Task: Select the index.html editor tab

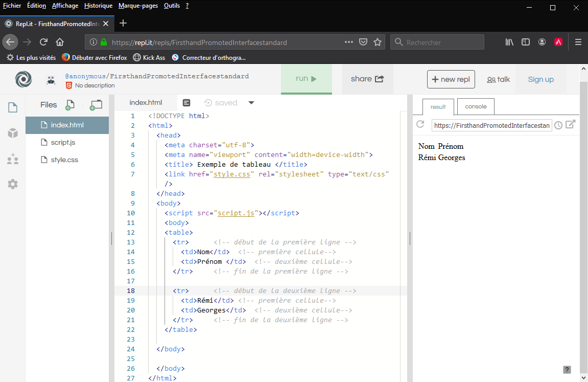Action: (146, 102)
